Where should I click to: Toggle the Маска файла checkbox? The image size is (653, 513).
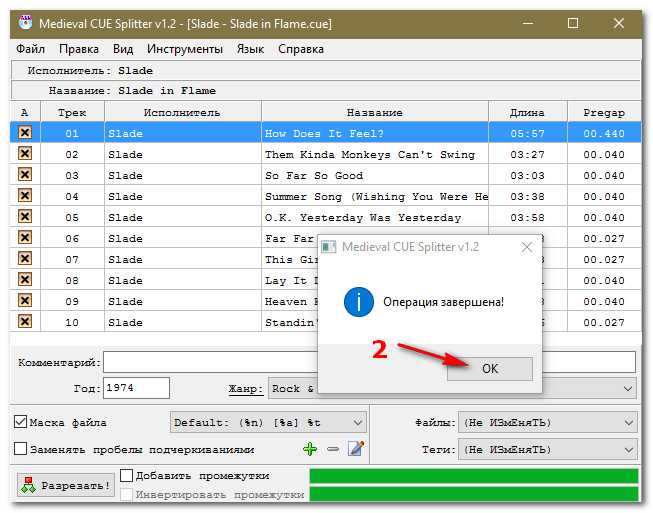[x=20, y=422]
